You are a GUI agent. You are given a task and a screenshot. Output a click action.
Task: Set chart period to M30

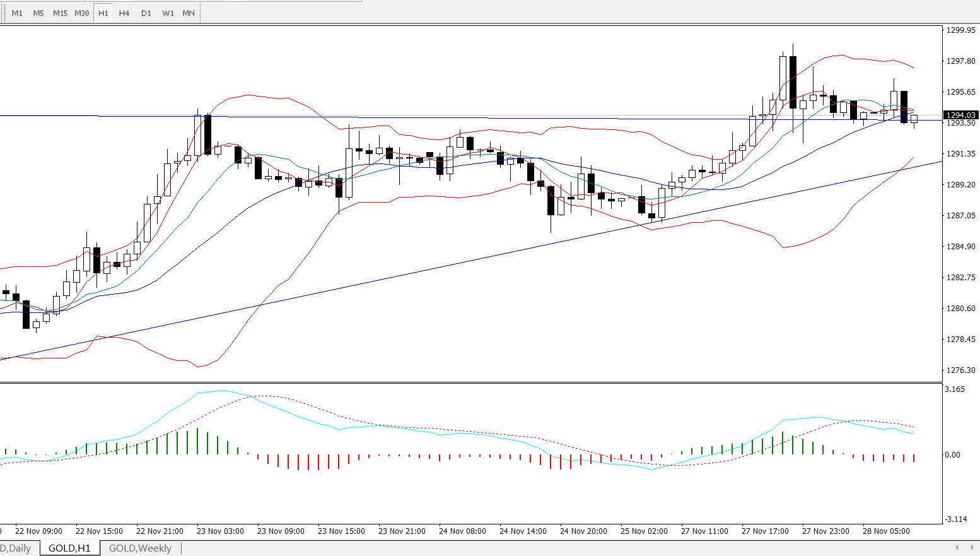pyautogui.click(x=81, y=13)
